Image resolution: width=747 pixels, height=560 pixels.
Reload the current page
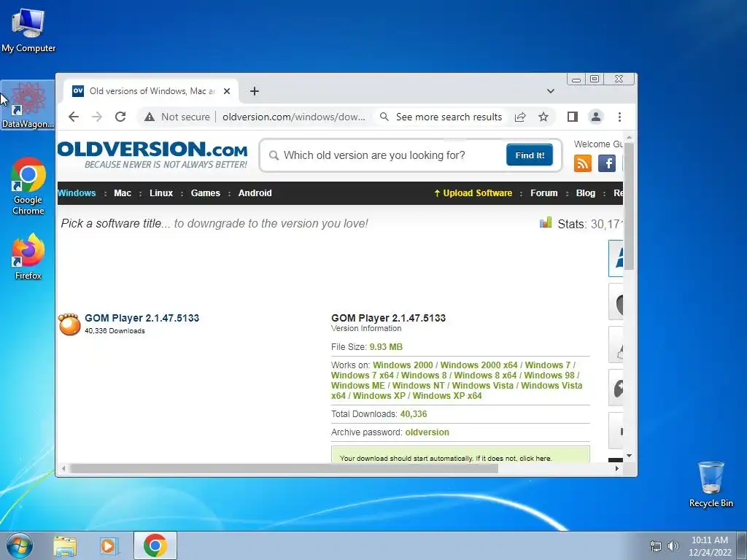pos(120,117)
